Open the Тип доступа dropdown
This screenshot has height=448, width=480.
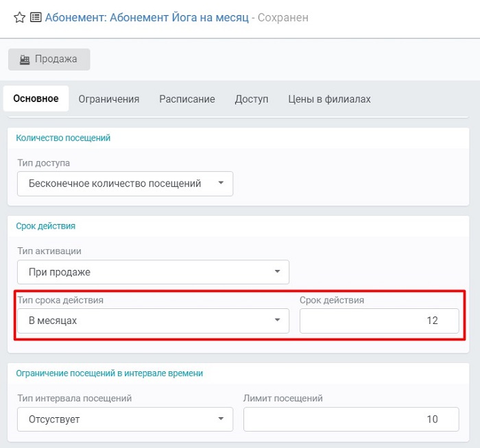tap(125, 184)
